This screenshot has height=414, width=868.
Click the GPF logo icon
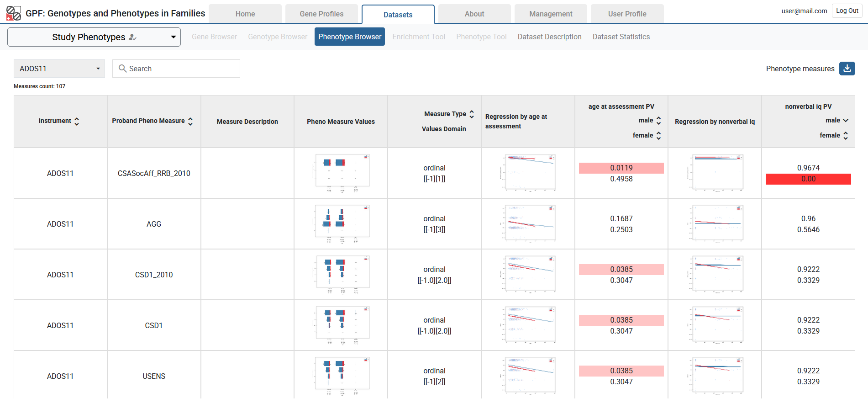[x=13, y=13]
